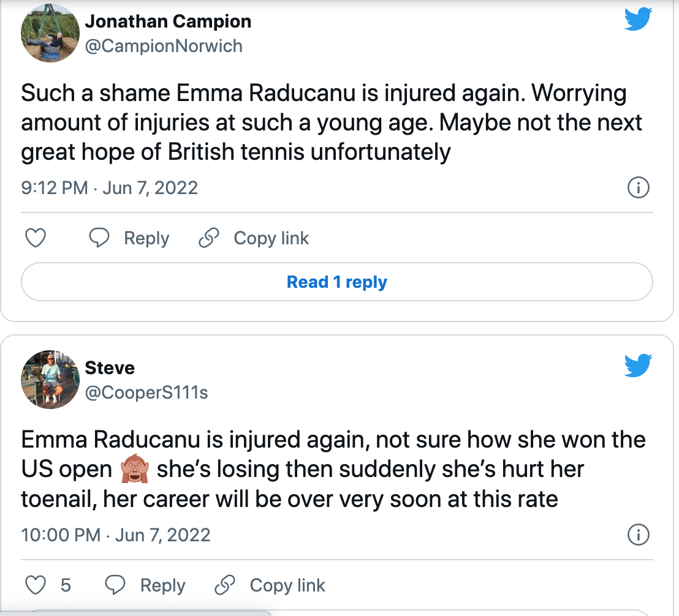The height and width of the screenshot is (616, 679).
Task: Click chain link icon on Jonathan's tweet
Action: pyautogui.click(x=209, y=238)
